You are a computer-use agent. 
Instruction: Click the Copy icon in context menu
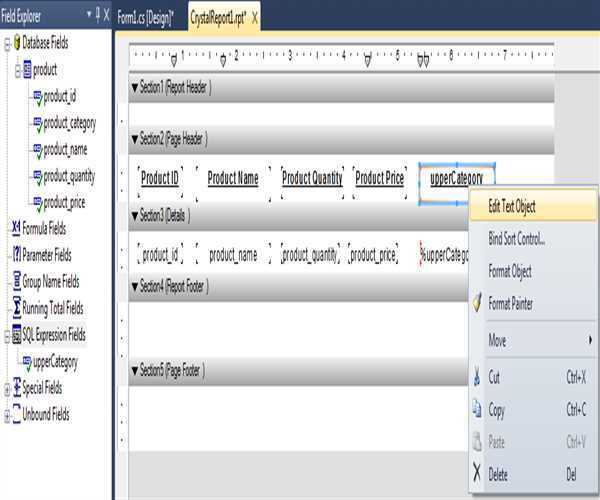pyautogui.click(x=477, y=409)
